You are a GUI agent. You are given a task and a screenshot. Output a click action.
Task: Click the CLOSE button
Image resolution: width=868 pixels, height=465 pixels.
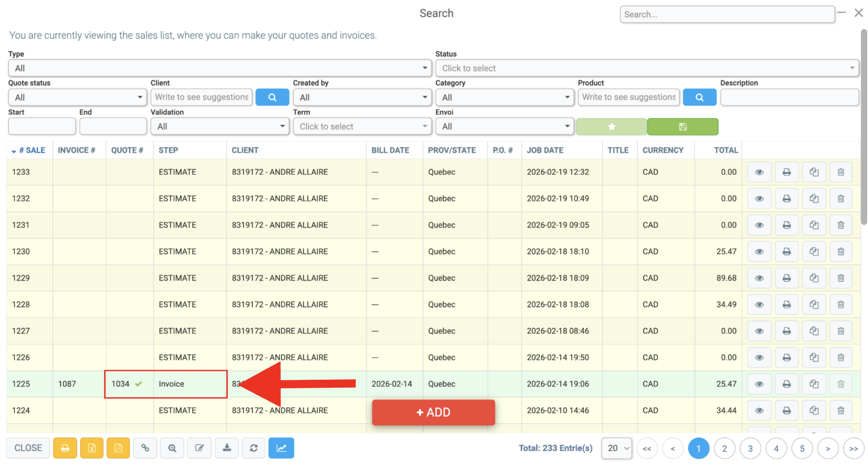tap(28, 448)
